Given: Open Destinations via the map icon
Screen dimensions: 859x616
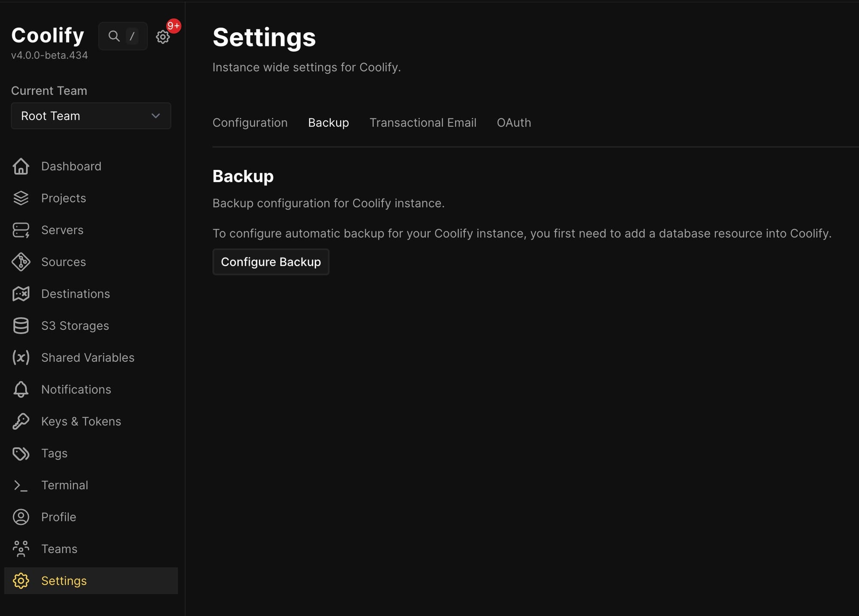Looking at the screenshot, I should (21, 294).
